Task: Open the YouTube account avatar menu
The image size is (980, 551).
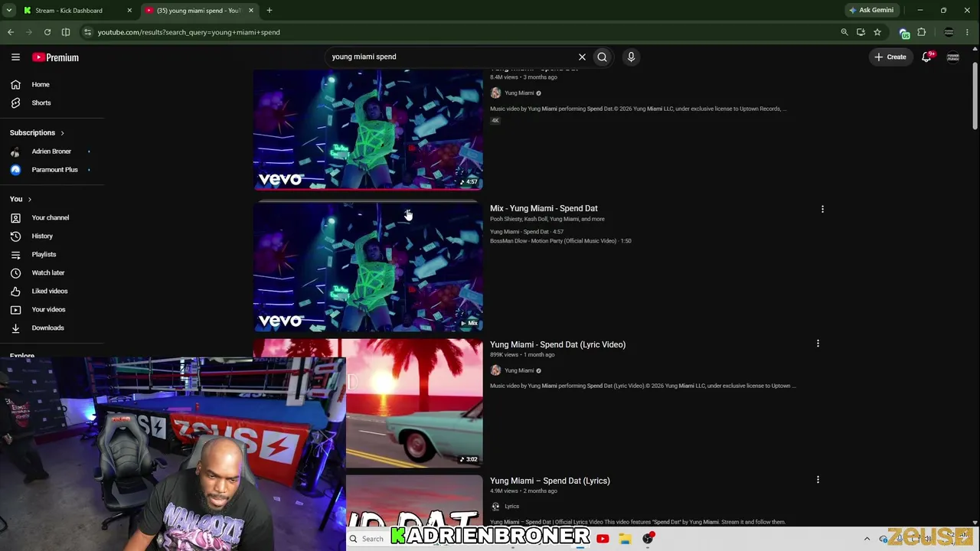Action: pos(953,57)
